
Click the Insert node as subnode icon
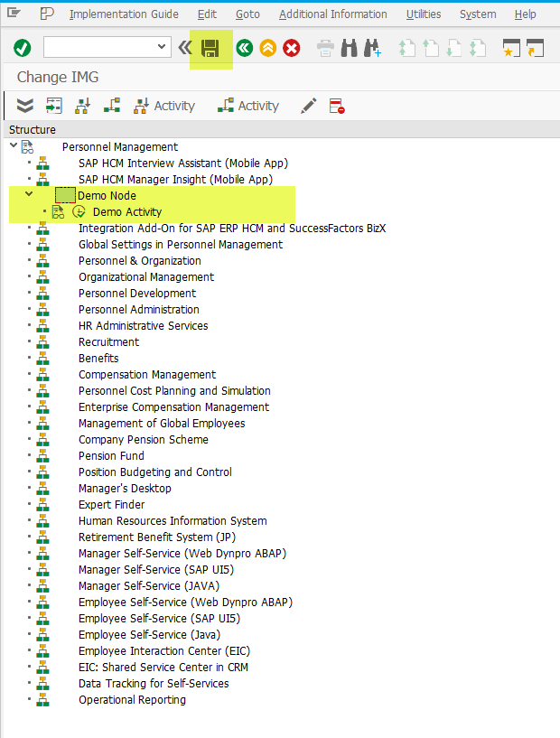[83, 106]
